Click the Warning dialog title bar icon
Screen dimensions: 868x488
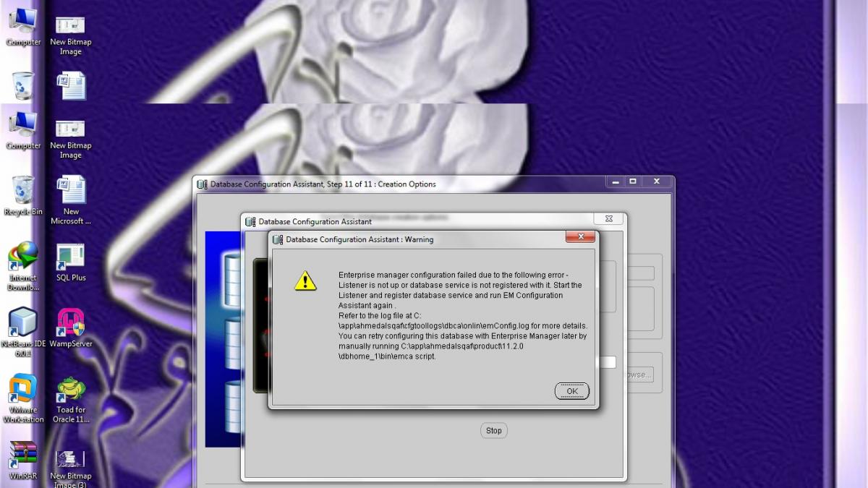click(278, 239)
